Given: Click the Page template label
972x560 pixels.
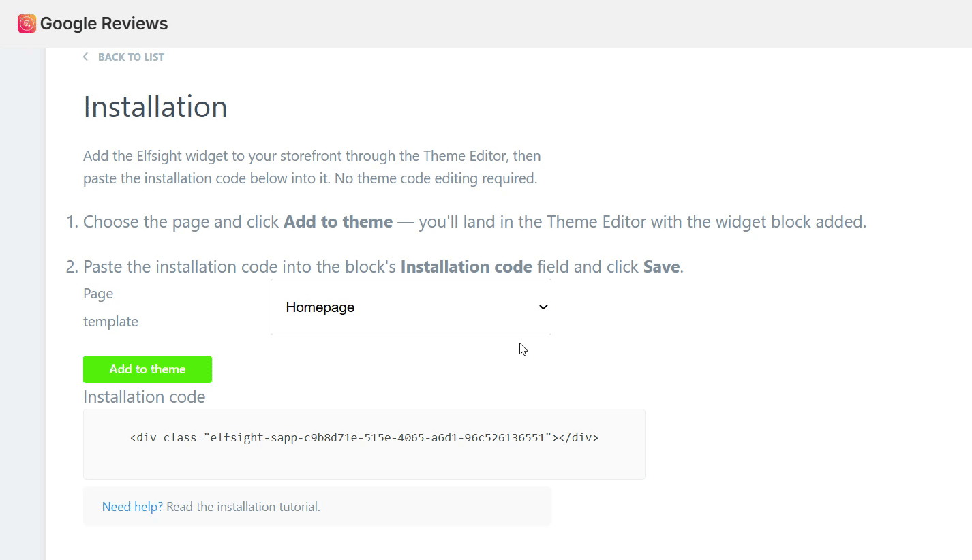Looking at the screenshot, I should (x=110, y=307).
